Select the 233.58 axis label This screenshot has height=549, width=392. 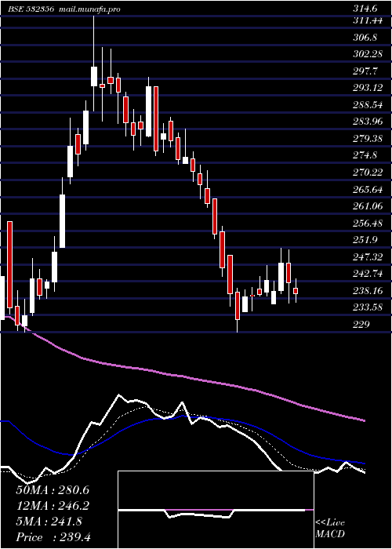click(x=368, y=307)
